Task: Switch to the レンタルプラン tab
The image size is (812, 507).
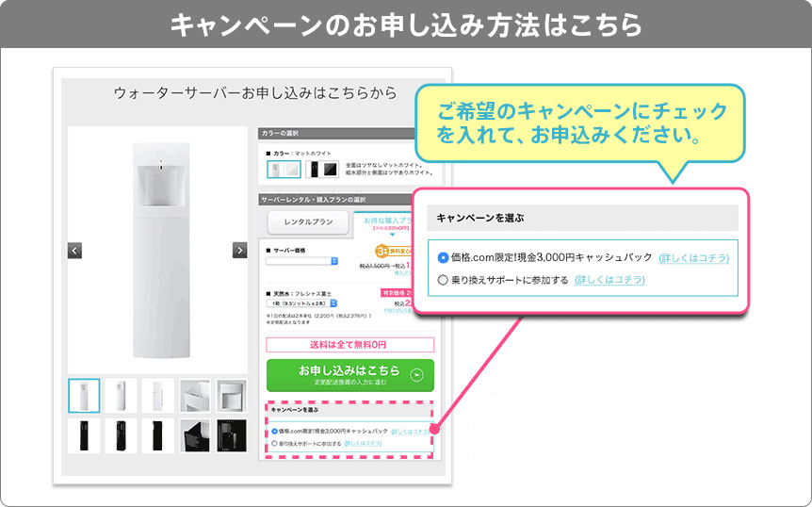Action: point(308,221)
